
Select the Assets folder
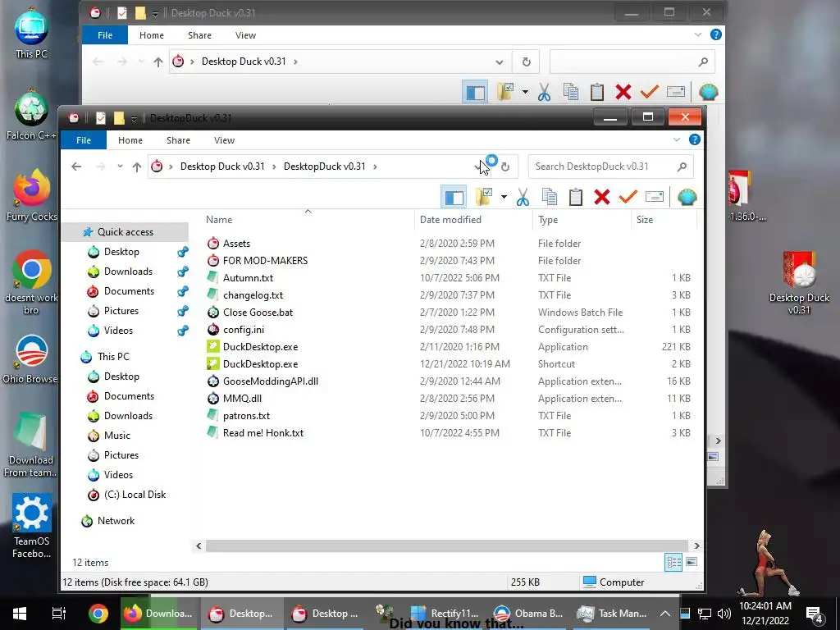tap(236, 243)
